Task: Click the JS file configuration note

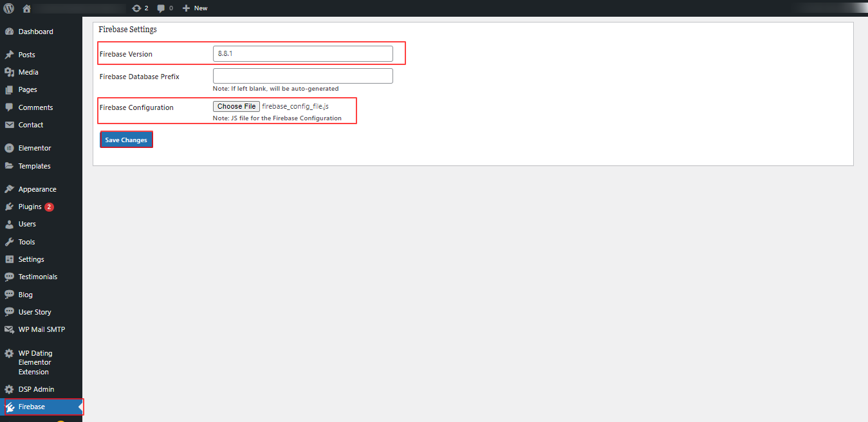Action: point(277,118)
